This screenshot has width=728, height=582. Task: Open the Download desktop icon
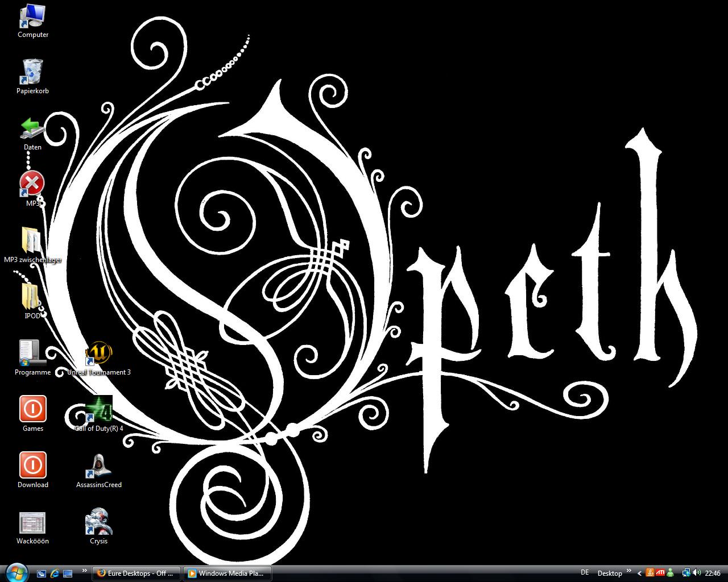coord(32,470)
